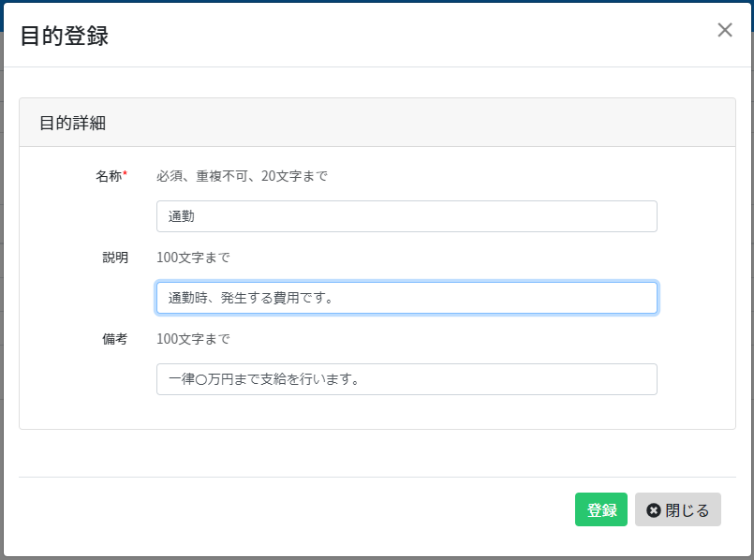This screenshot has width=754, height=560.
Task: Close the 目的登録 dialog with the X icon
Action: pos(725,30)
